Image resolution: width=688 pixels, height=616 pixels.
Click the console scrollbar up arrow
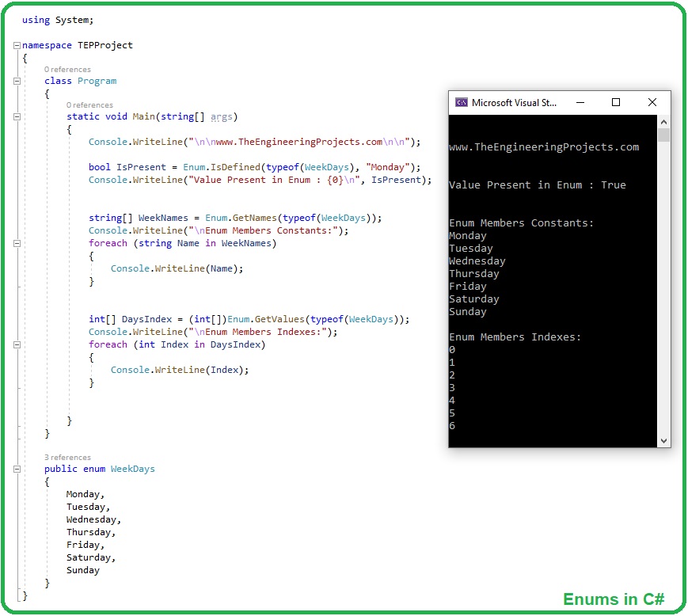(x=663, y=122)
